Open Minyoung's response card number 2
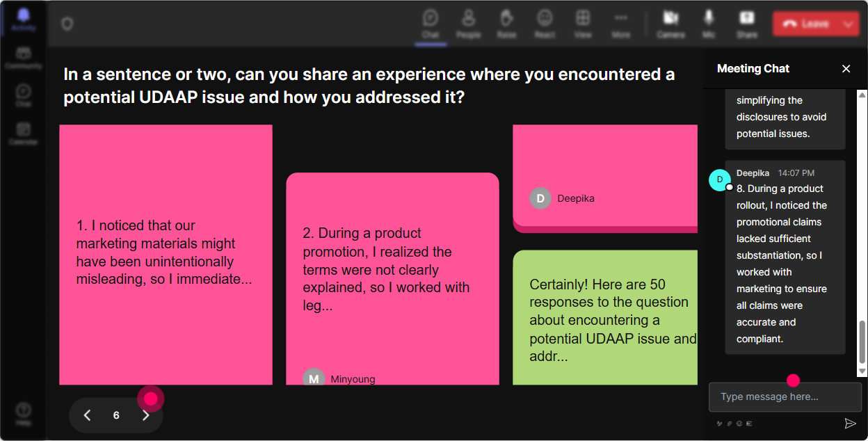This screenshot has height=441, width=868. pos(392,278)
